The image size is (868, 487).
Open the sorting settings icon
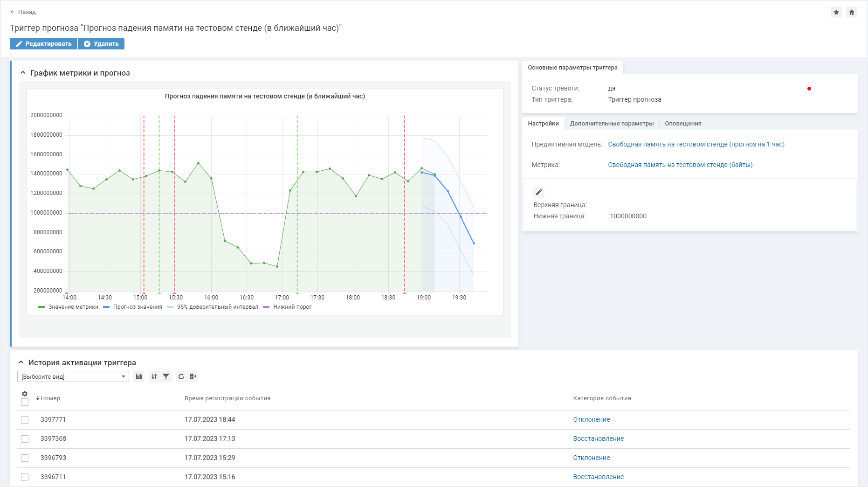click(154, 376)
